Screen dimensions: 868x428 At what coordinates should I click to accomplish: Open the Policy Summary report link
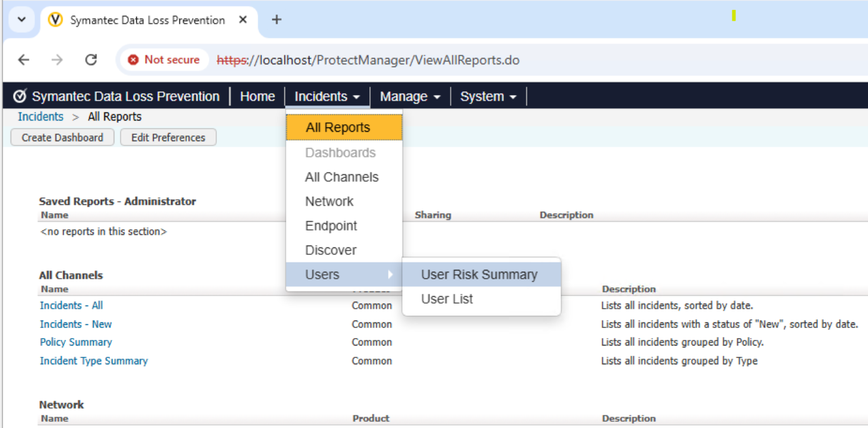coord(76,342)
